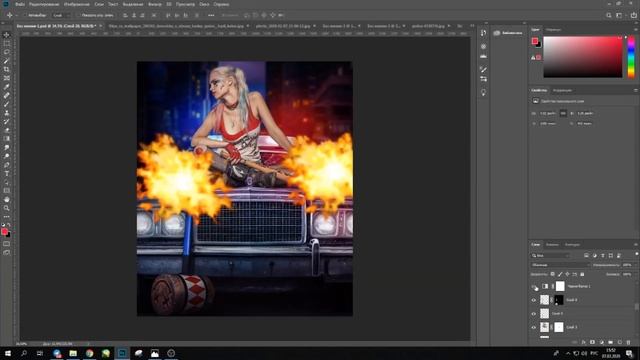Click the delete layer trash icon
The height and width of the screenshot is (360, 640).
point(628,342)
